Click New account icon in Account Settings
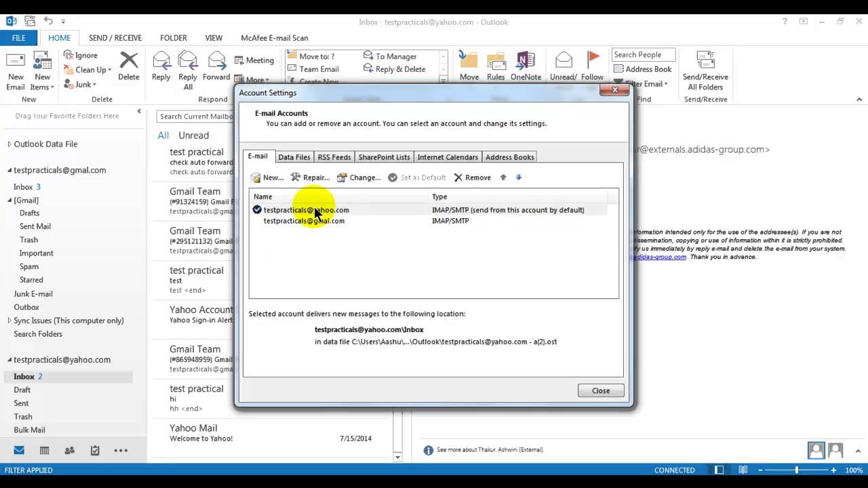 [x=256, y=178]
